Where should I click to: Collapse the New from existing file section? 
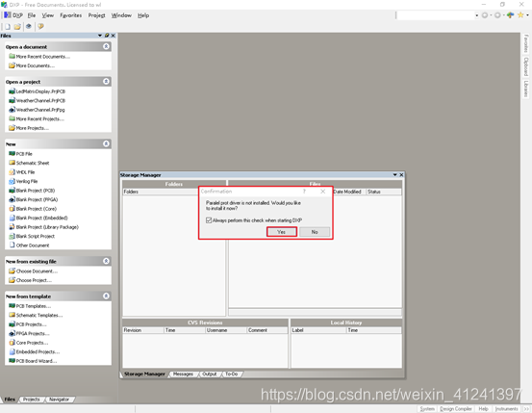106,261
